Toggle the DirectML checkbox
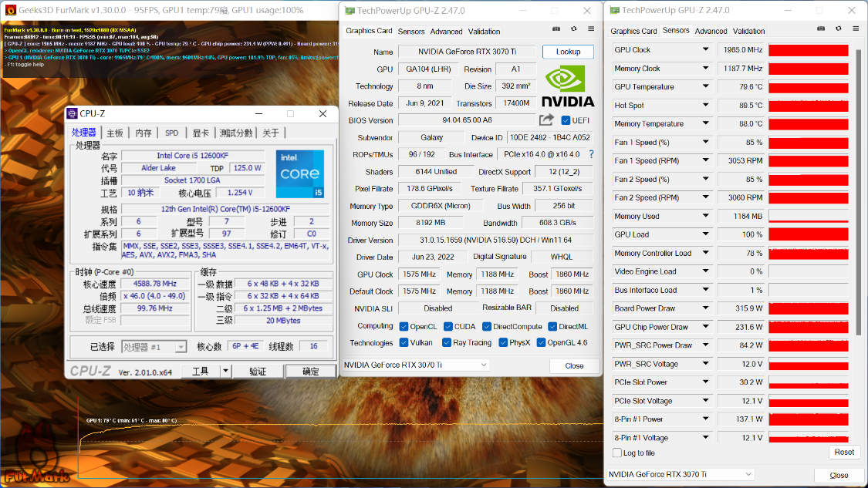Viewport: 868px width, 488px height. point(552,326)
